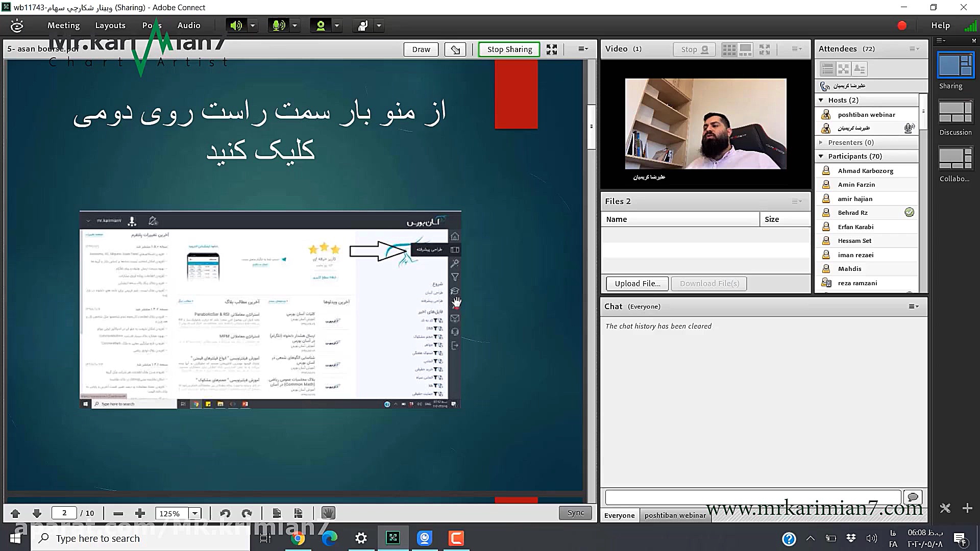Open the Layouts menu
Image resolution: width=980 pixels, height=551 pixels.
coord(110,26)
